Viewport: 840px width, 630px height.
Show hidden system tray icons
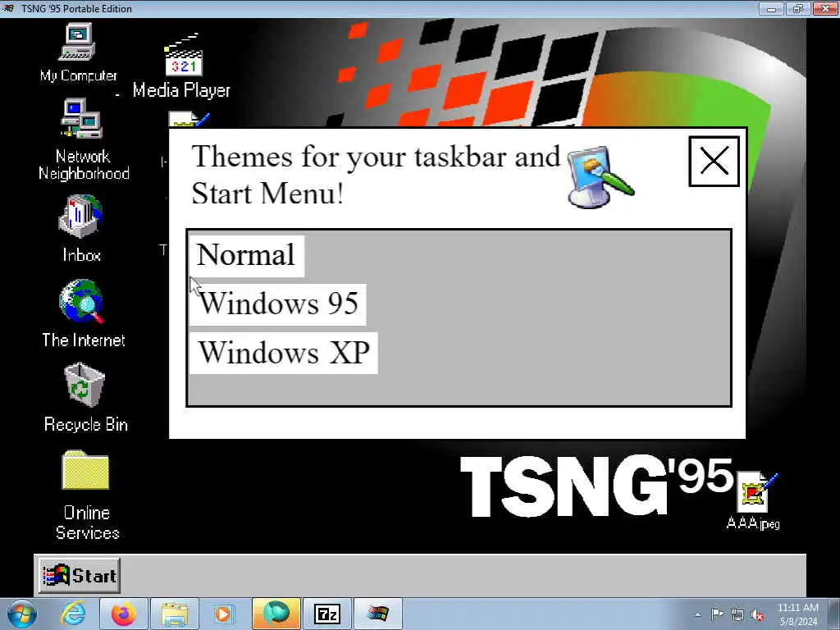[697, 615]
